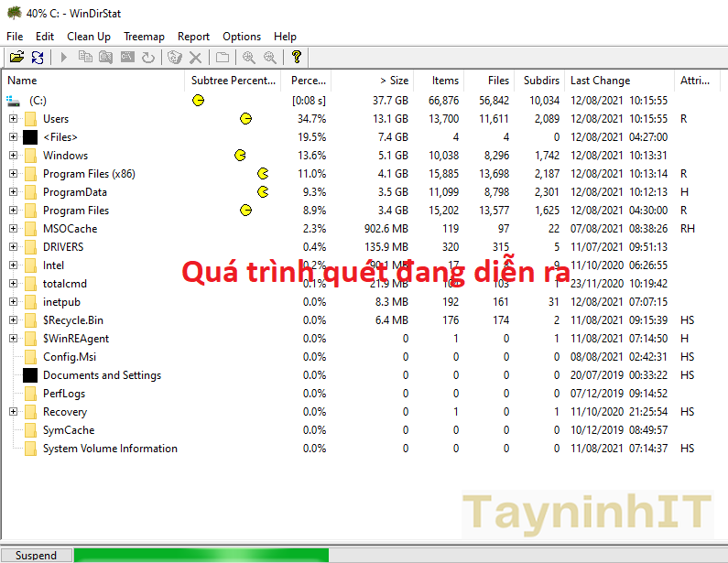
Task: Open the Treemap menu
Action: point(144,37)
